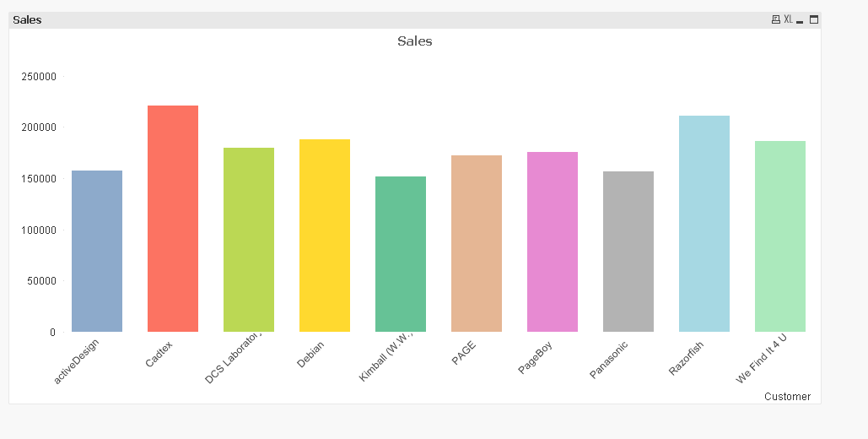Click the light blue Razorfish bar
Screen dimensions: 868x439
tap(704, 224)
